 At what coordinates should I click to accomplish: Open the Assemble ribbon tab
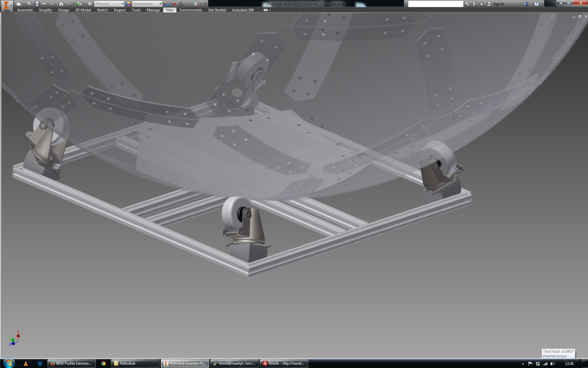point(25,10)
